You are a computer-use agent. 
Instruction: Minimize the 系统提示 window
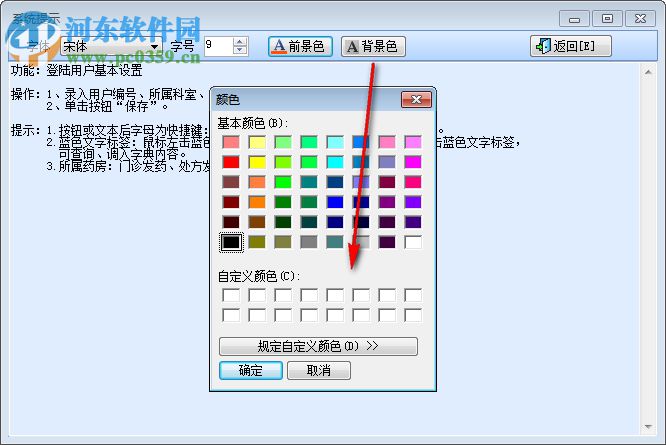tap(574, 19)
